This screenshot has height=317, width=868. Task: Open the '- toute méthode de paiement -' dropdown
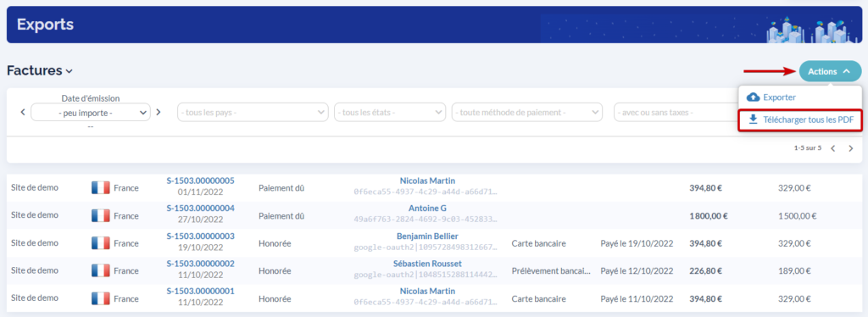click(527, 112)
